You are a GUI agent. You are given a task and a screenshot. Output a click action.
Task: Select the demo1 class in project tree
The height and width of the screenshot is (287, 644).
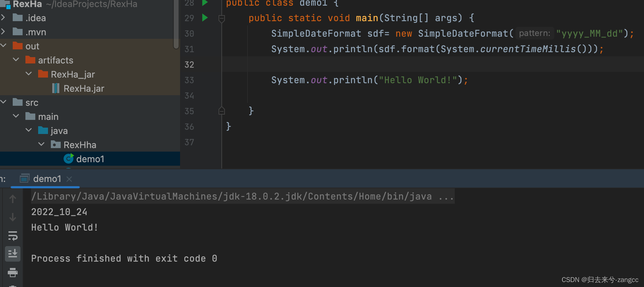point(90,159)
